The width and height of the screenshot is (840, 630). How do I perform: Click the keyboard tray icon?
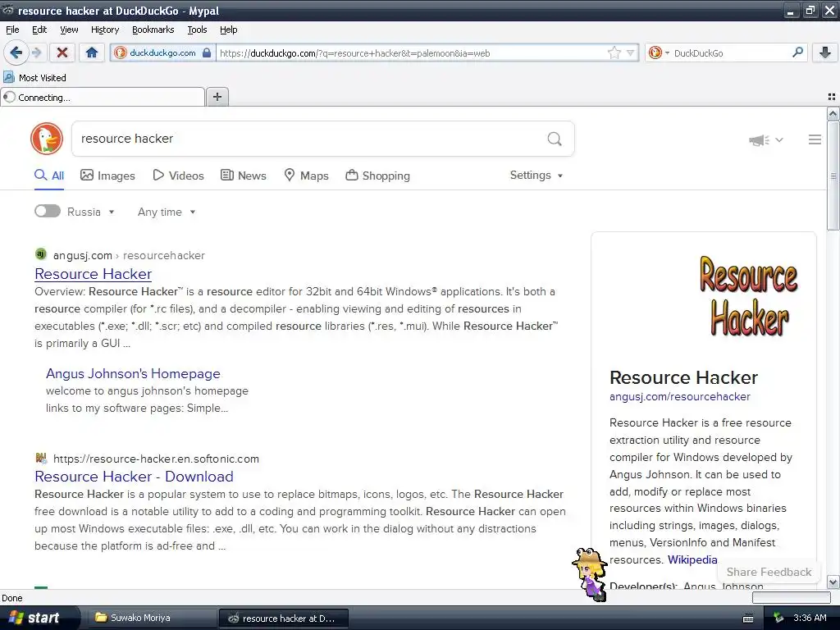click(748, 619)
